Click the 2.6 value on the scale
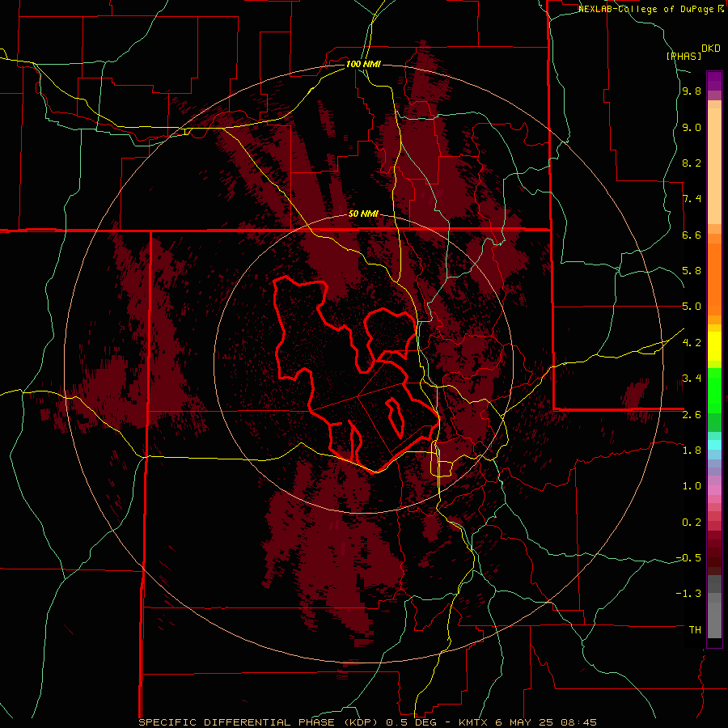The width and height of the screenshot is (728, 728). click(692, 414)
